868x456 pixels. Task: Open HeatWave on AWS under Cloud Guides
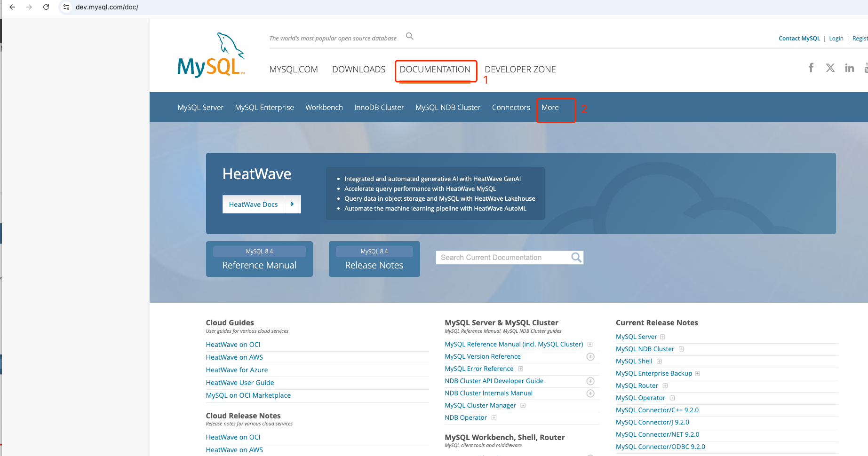click(234, 357)
